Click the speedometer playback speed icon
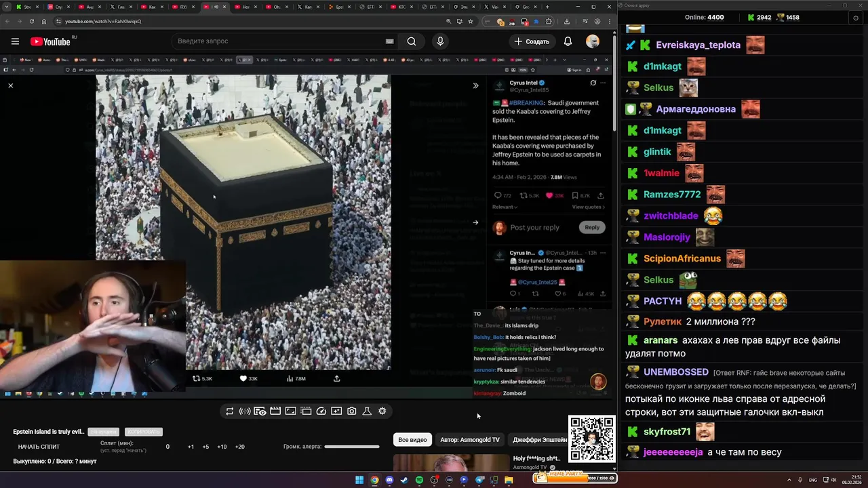Screen dimensions: 868x488 pos(321,411)
